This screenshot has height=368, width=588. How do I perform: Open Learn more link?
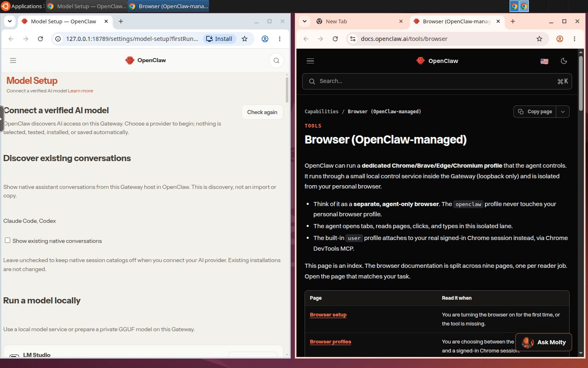[x=80, y=91]
